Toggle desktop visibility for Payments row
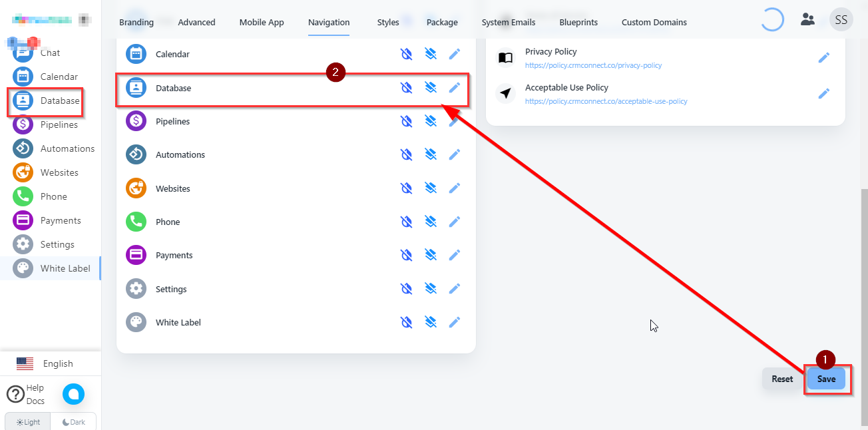The width and height of the screenshot is (868, 430). pyautogui.click(x=406, y=255)
